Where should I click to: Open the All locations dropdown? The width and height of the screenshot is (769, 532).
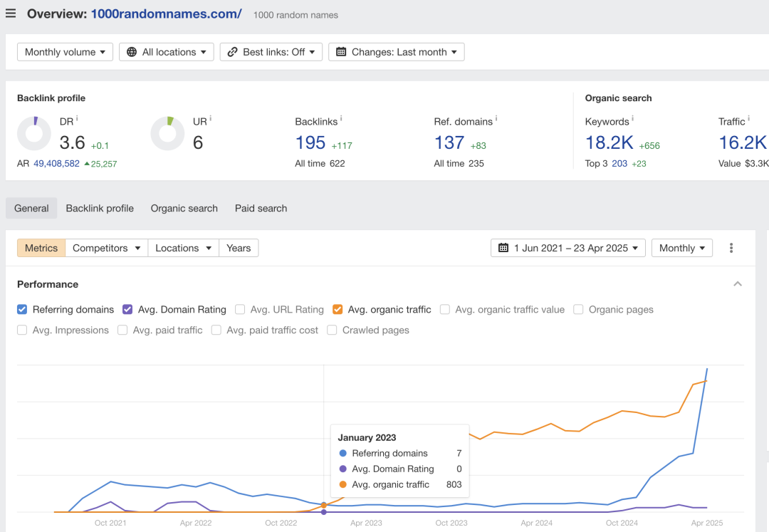point(166,52)
